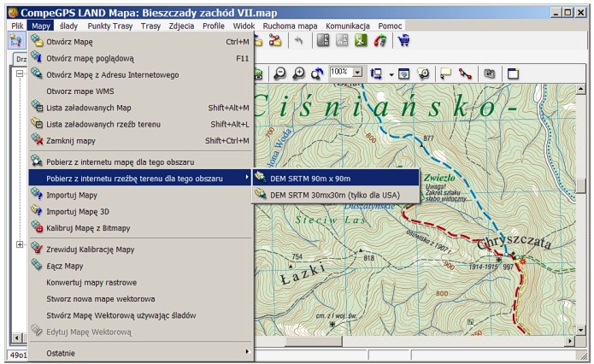Open the blue shopping cart store icon
Viewport: 594px width, 364px height.
pos(403,40)
